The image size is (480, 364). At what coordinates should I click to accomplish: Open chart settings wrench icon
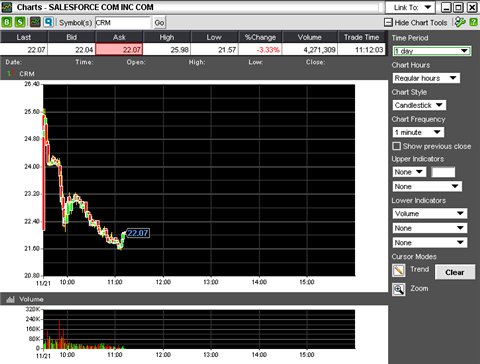[x=460, y=22]
